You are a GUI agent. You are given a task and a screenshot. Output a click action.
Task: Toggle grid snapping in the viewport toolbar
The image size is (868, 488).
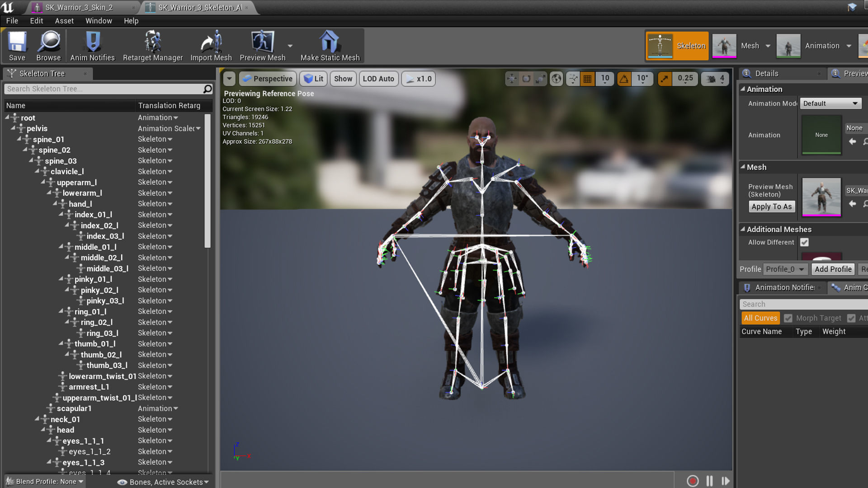(587, 79)
